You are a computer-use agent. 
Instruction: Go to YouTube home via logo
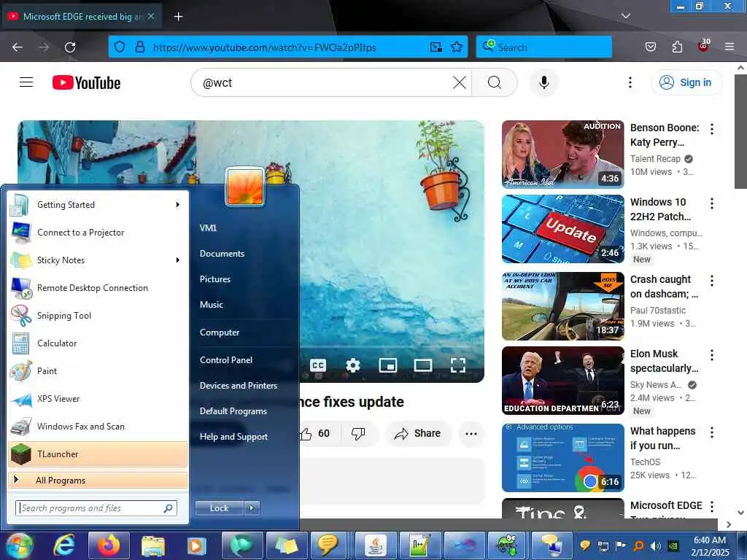coord(86,83)
